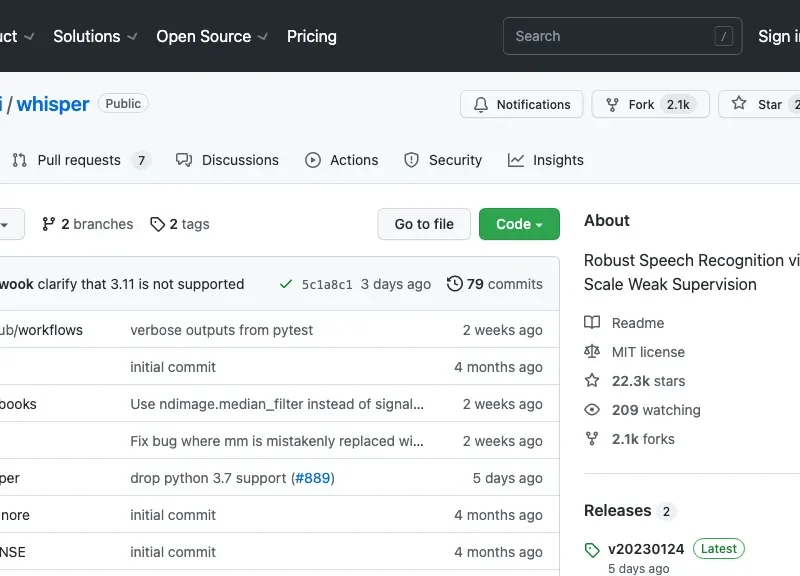The image size is (800, 576).
Task: Switch to the Insights tab
Action: [x=545, y=160]
